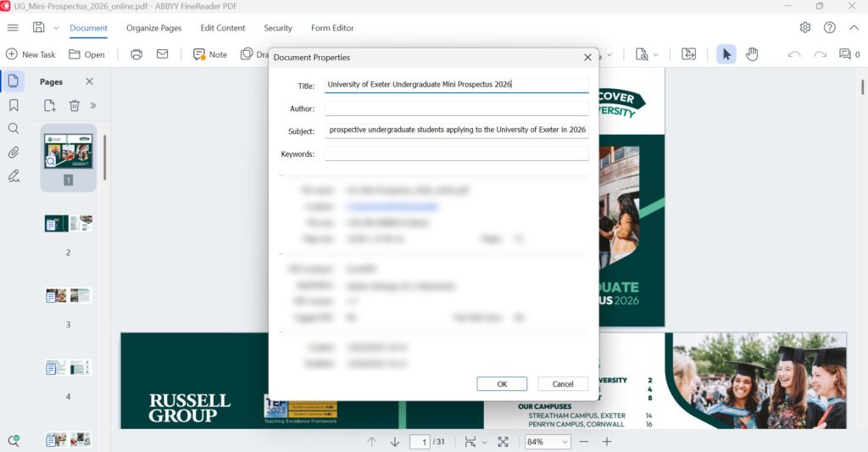868x452 pixels.
Task: Add a new page in Pages panel
Action: (50, 105)
